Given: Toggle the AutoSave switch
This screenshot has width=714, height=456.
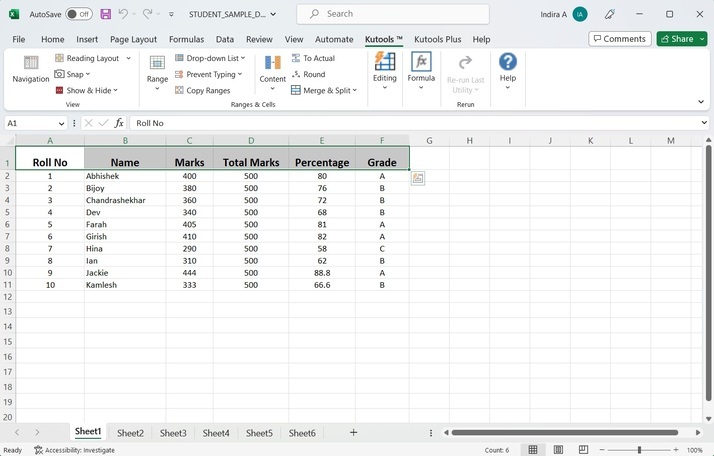Looking at the screenshot, I should pos(78,14).
